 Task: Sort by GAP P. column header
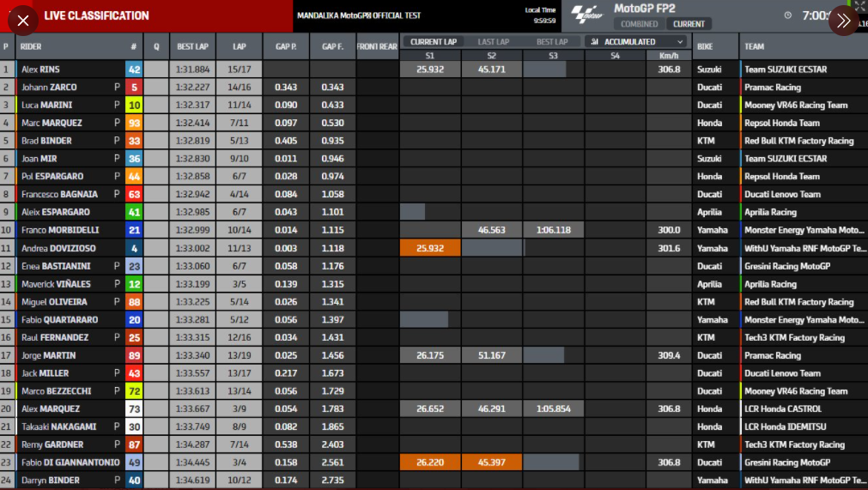point(286,46)
